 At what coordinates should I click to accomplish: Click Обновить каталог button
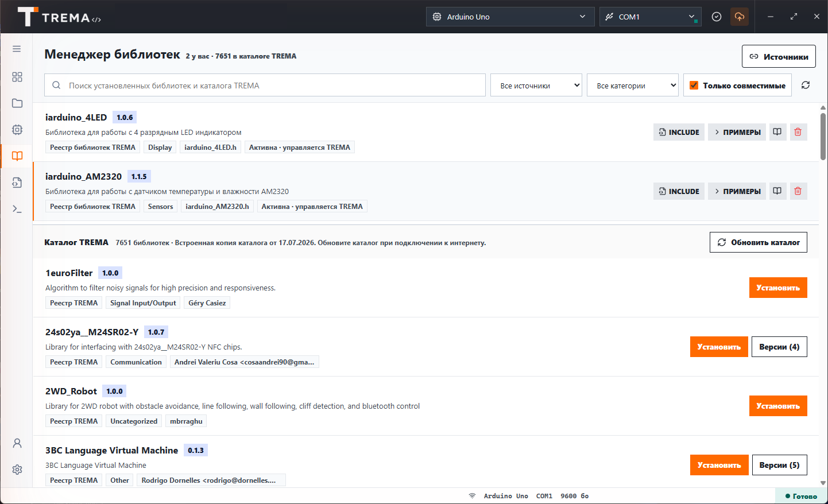pos(759,242)
